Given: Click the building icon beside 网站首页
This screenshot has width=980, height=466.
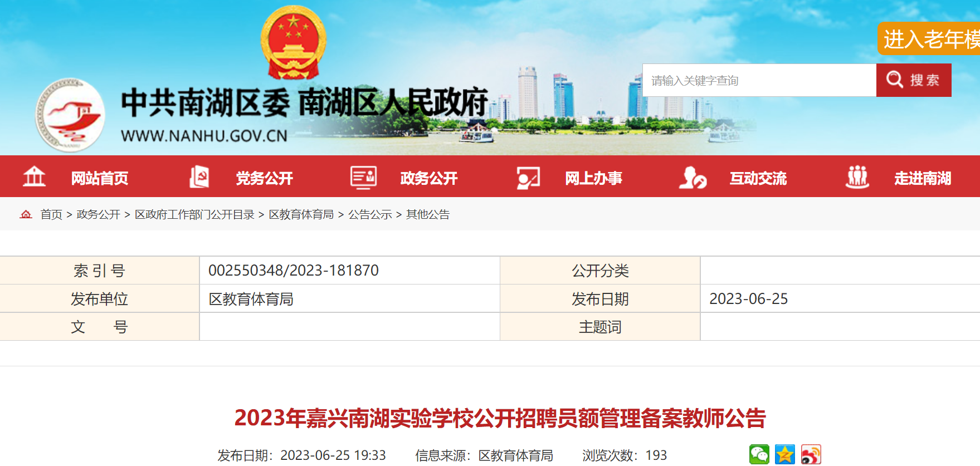Looking at the screenshot, I should pos(34,177).
